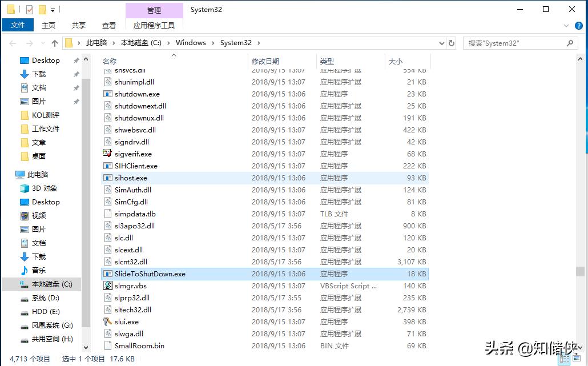Click the Properties checkmark icon in quick access toolbar

click(x=30, y=9)
